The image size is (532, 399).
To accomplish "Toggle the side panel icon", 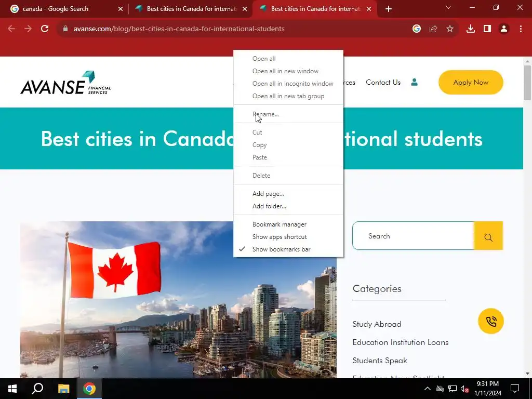I will (487, 29).
